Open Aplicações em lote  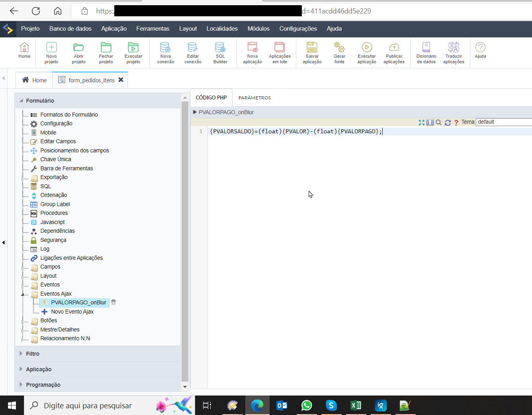[280, 53]
